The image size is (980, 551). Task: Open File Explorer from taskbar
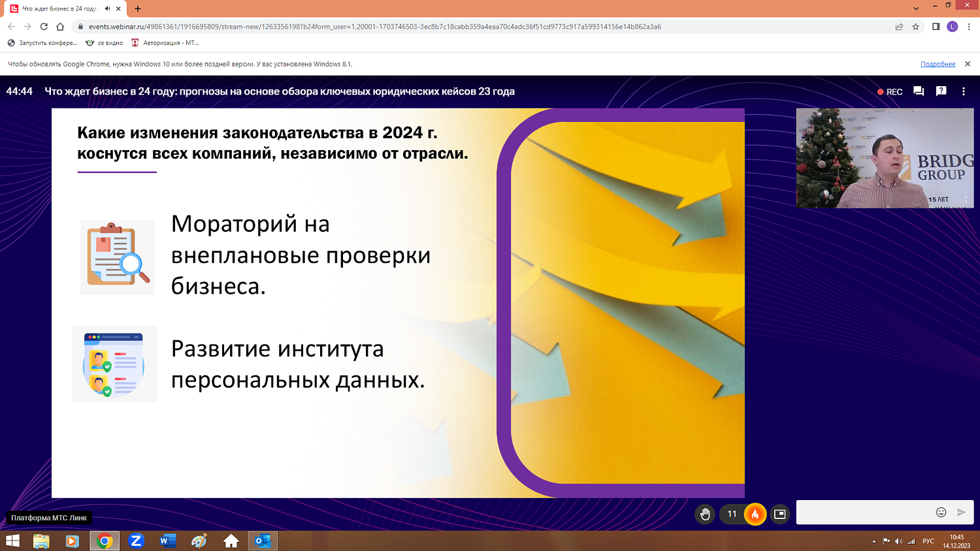point(41,541)
